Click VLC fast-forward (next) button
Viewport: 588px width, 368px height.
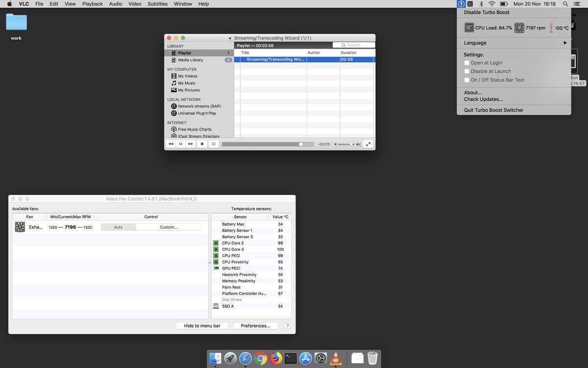191,144
